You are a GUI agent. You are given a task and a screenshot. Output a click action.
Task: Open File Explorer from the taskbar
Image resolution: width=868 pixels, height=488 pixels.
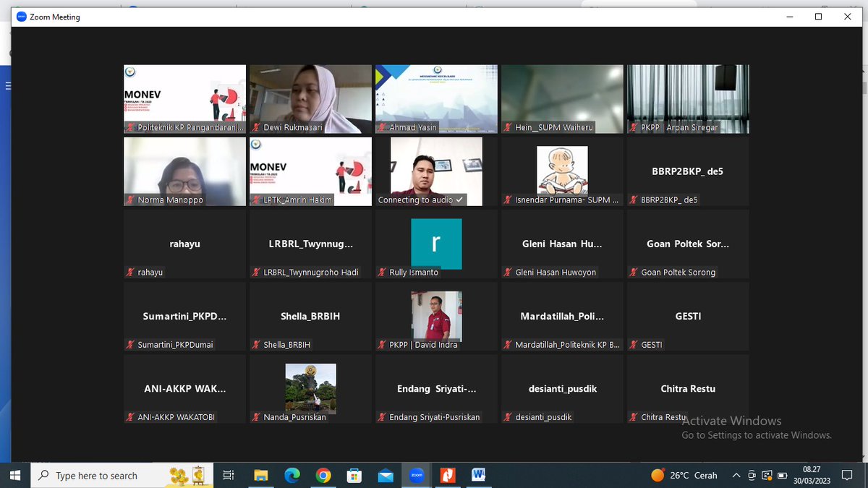(260, 475)
